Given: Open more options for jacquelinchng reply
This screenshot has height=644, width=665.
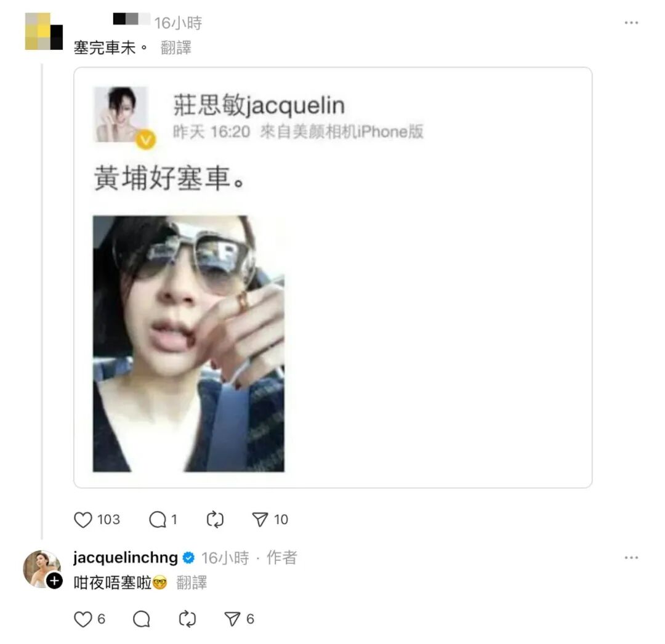Looking at the screenshot, I should coord(631,558).
